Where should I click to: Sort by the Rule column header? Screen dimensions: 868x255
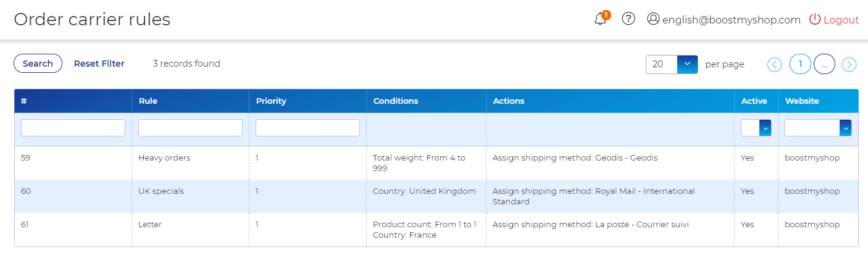click(148, 101)
